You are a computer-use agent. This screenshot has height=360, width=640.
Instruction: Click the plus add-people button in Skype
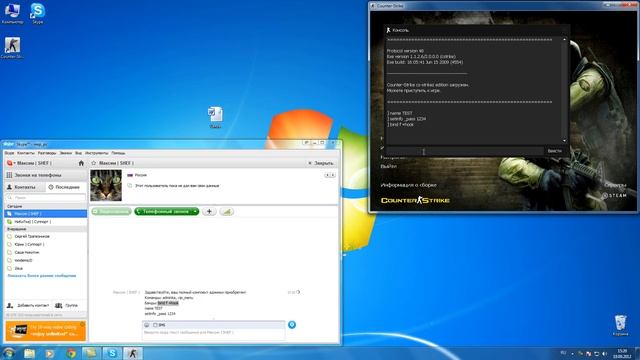pyautogui.click(x=209, y=211)
